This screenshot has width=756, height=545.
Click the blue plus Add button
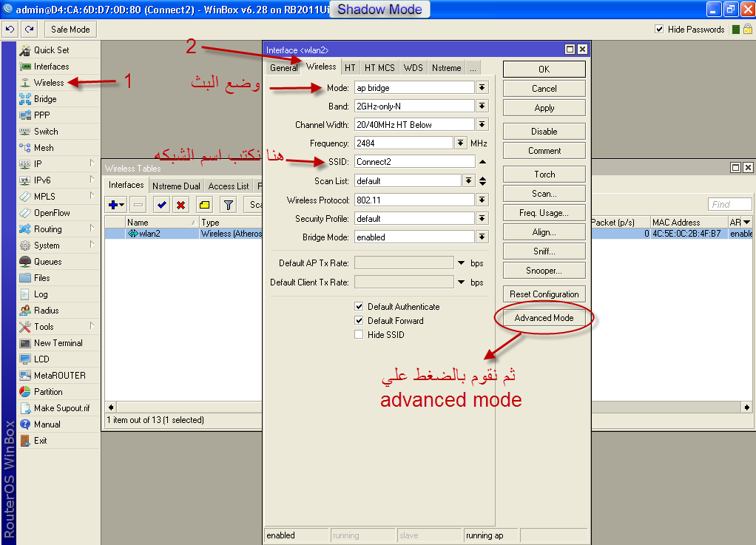[x=116, y=205]
